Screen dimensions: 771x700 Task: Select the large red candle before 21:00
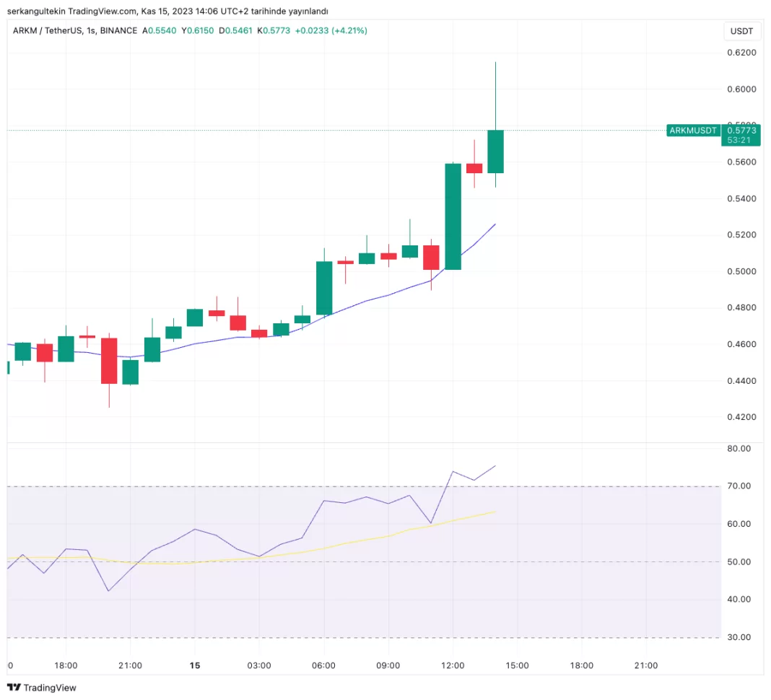[x=109, y=360]
